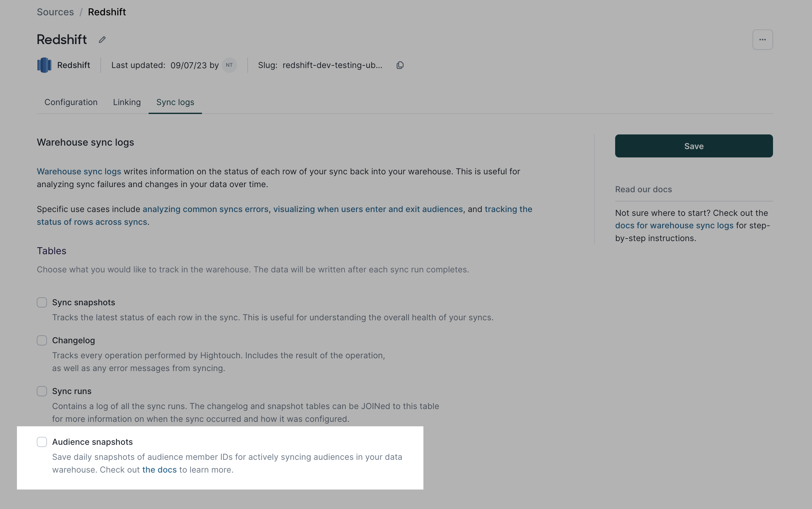This screenshot has height=509, width=812.
Task: Open the Warehouse sync logs link
Action: 79,172
